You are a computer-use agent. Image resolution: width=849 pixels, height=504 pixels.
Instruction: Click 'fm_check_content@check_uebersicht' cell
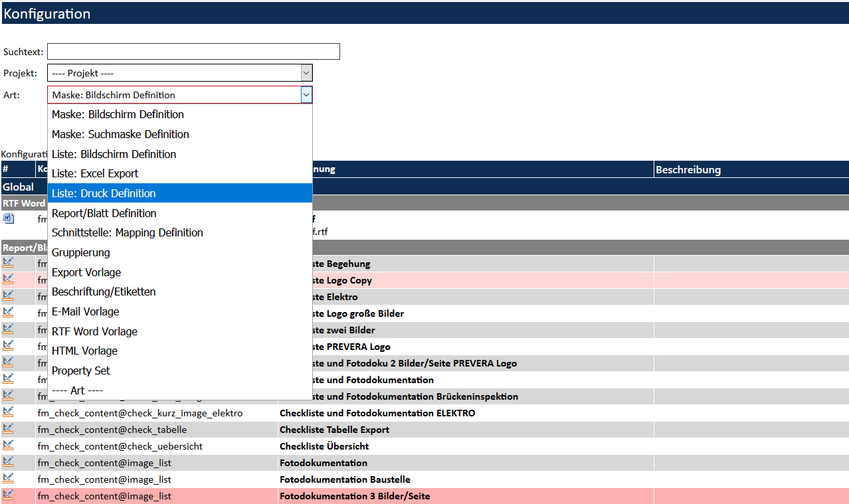tap(157, 446)
